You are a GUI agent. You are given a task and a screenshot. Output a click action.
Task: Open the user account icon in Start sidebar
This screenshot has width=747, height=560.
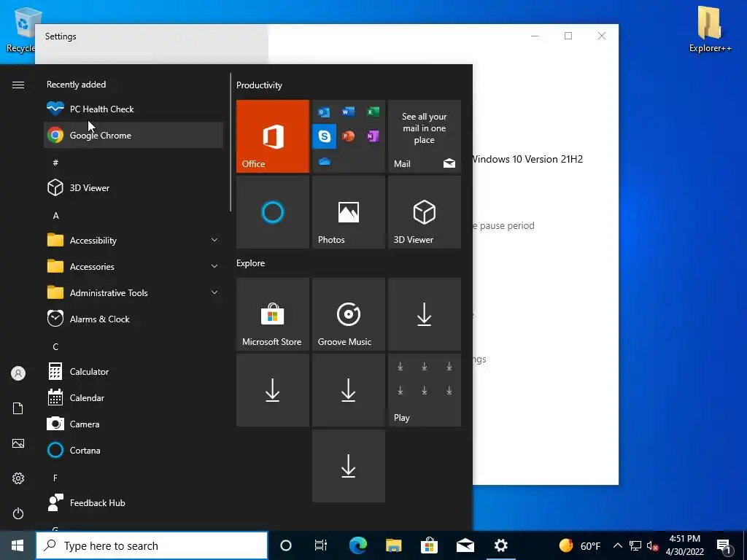coord(18,373)
